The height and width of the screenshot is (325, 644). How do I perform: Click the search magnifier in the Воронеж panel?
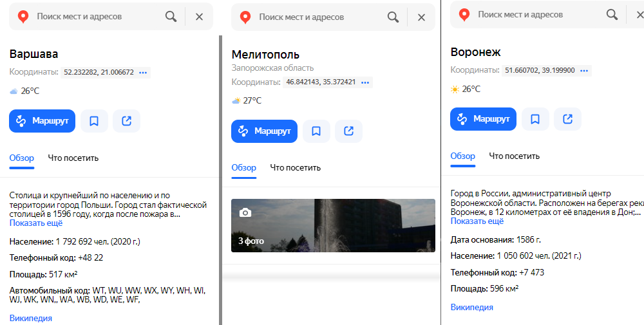point(612,14)
